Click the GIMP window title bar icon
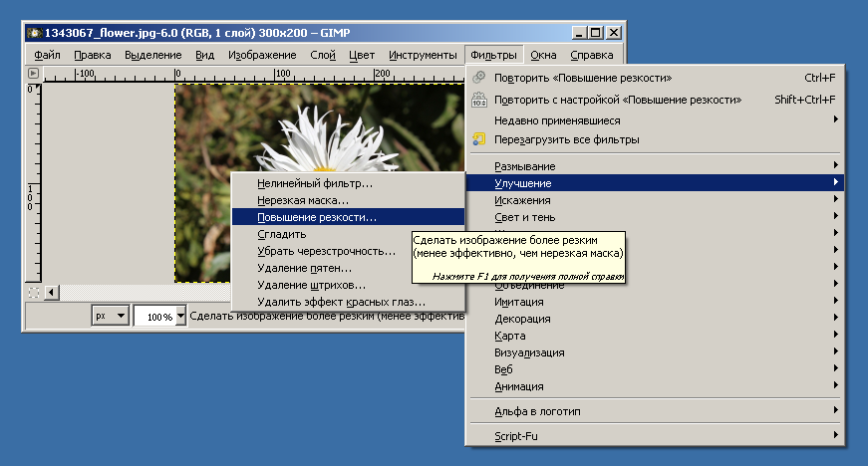The width and height of the screenshot is (868, 466). click(x=34, y=33)
